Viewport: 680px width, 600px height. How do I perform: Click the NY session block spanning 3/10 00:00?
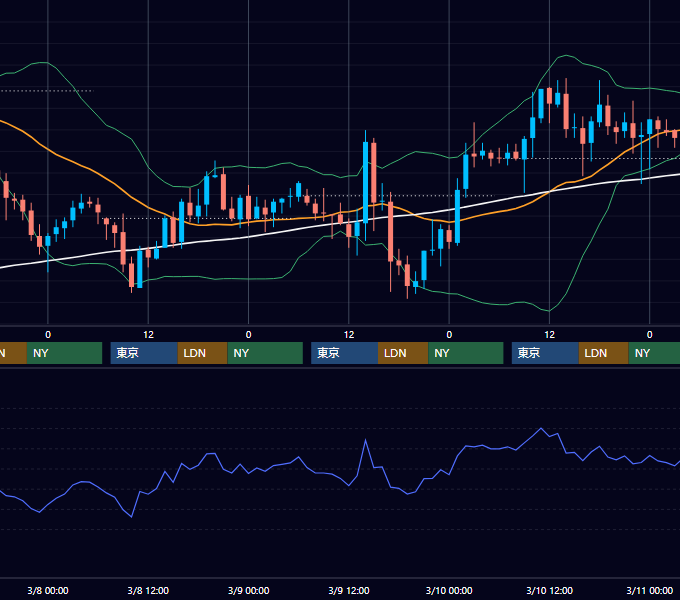(x=466, y=353)
